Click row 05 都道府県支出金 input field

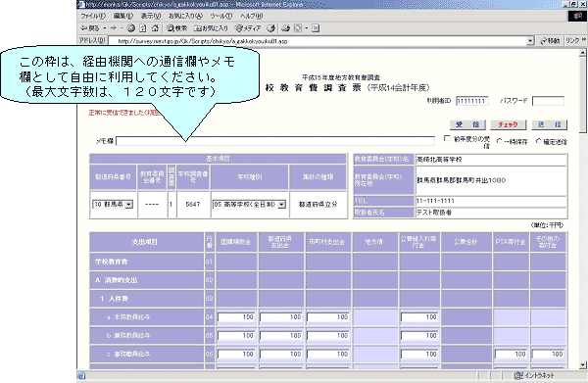click(x=281, y=335)
